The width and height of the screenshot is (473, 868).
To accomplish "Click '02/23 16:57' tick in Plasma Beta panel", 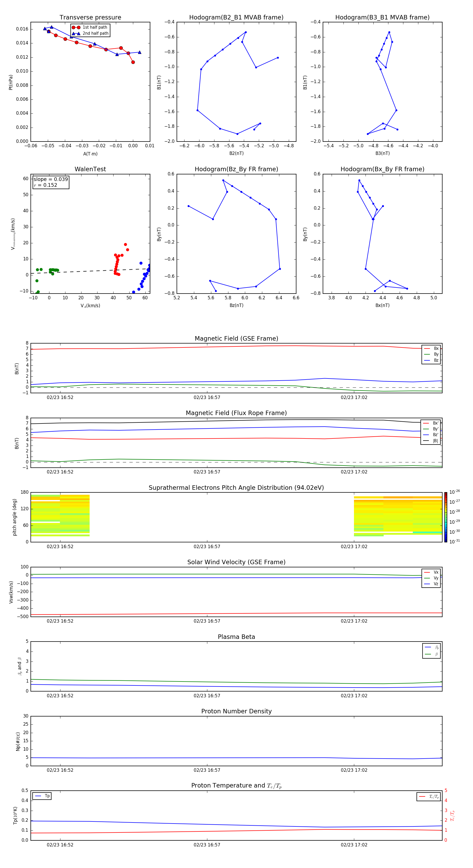I will click(207, 695).
